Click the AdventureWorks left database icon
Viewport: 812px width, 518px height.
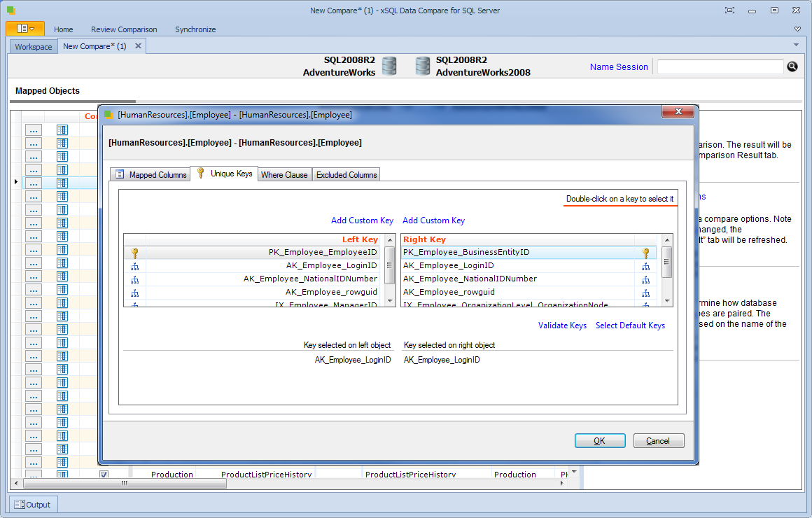[389, 66]
